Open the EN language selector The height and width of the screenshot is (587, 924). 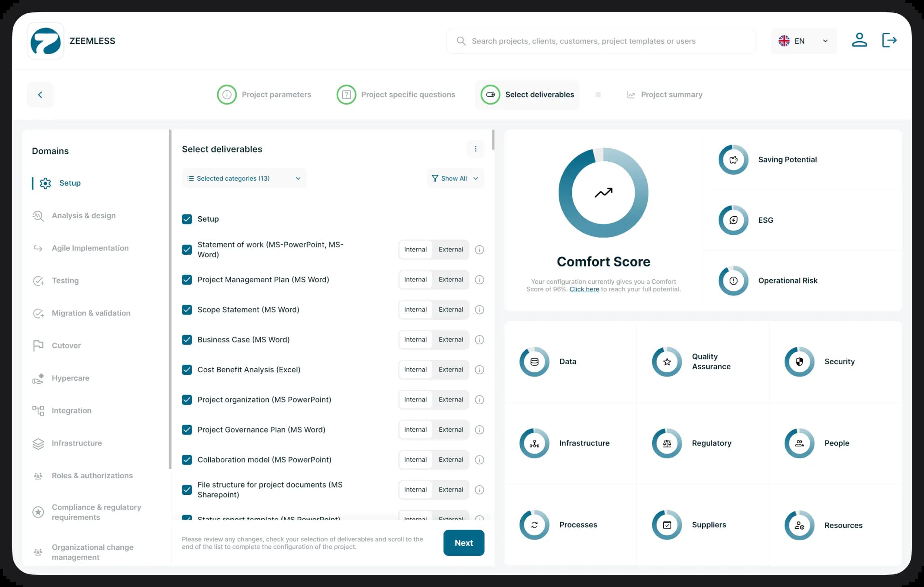point(803,41)
